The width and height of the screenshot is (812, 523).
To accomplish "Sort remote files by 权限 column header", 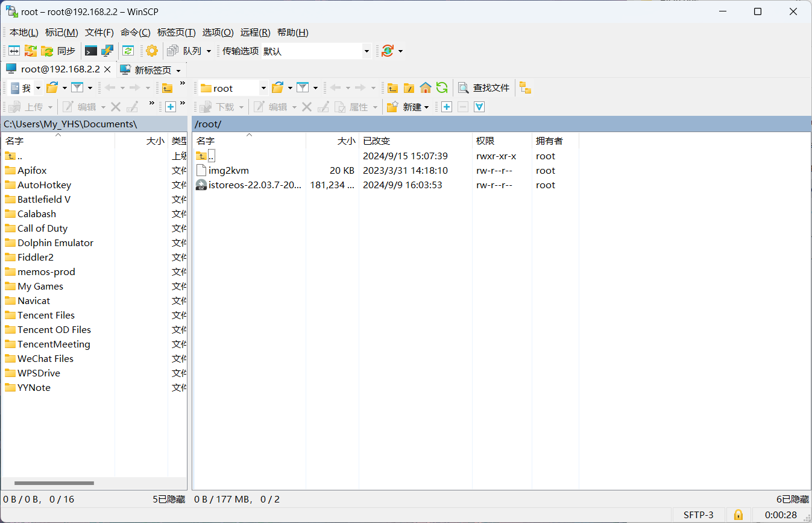I will 502,141.
